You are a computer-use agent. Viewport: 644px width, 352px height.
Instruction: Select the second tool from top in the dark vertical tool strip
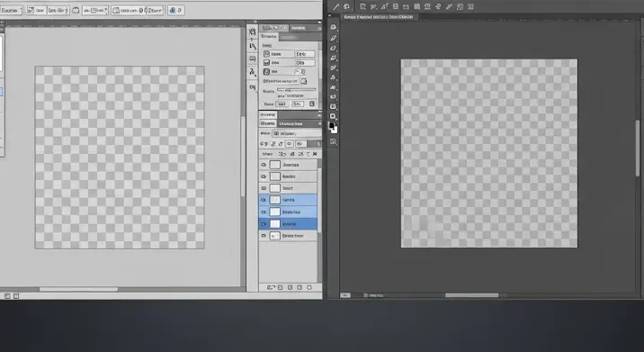tap(333, 38)
